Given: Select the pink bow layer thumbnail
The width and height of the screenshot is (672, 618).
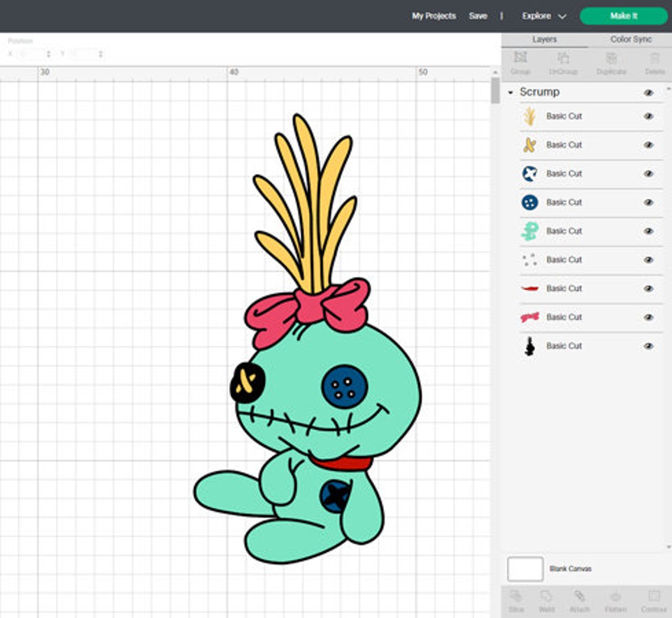Looking at the screenshot, I should pyautogui.click(x=530, y=317).
